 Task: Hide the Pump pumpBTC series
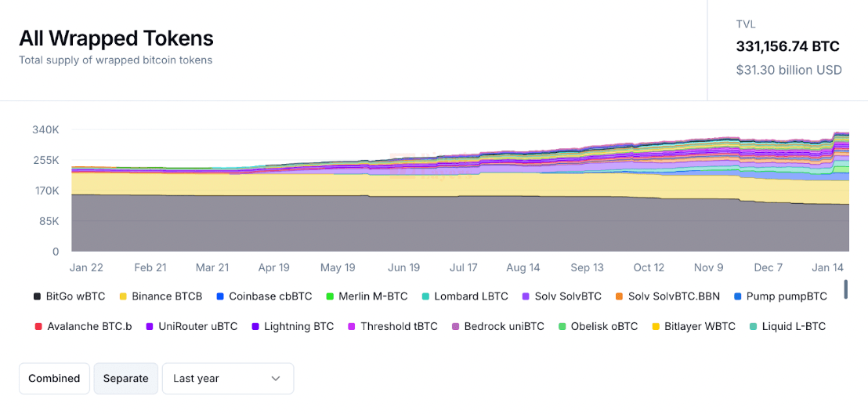[x=787, y=296]
